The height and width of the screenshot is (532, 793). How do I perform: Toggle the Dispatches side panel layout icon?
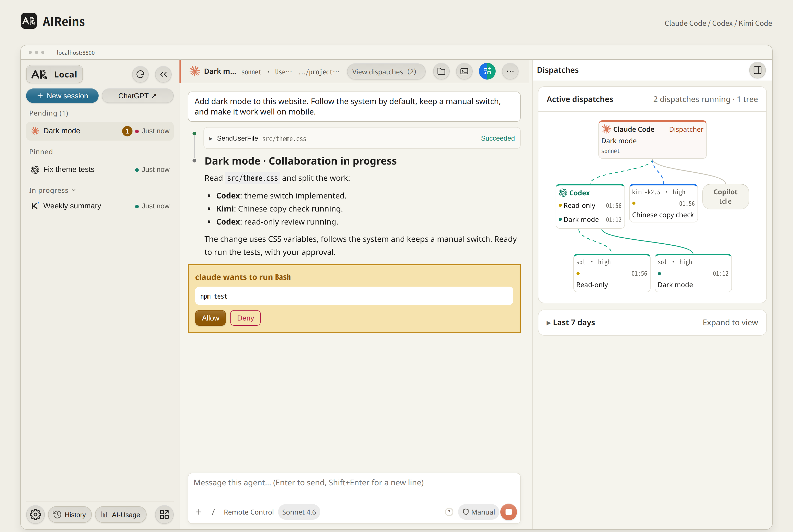pos(757,70)
